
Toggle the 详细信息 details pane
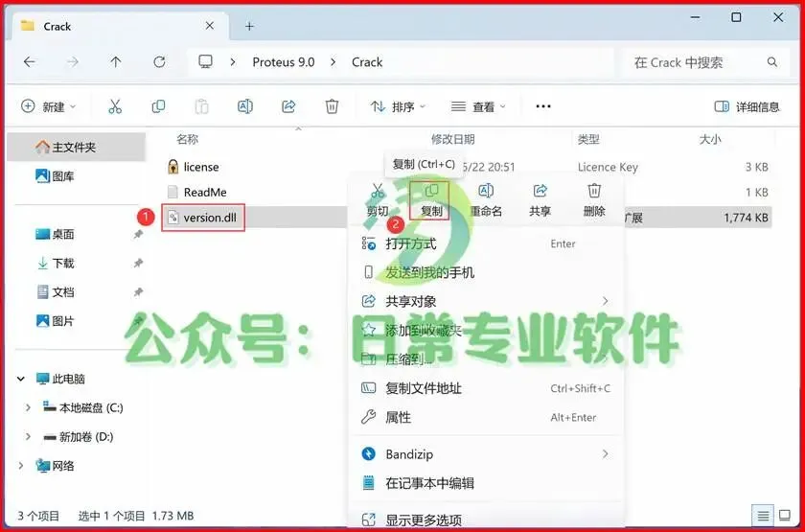click(747, 106)
